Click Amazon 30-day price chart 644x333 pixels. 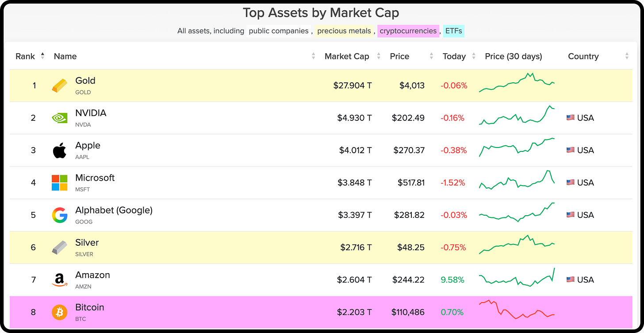point(517,277)
